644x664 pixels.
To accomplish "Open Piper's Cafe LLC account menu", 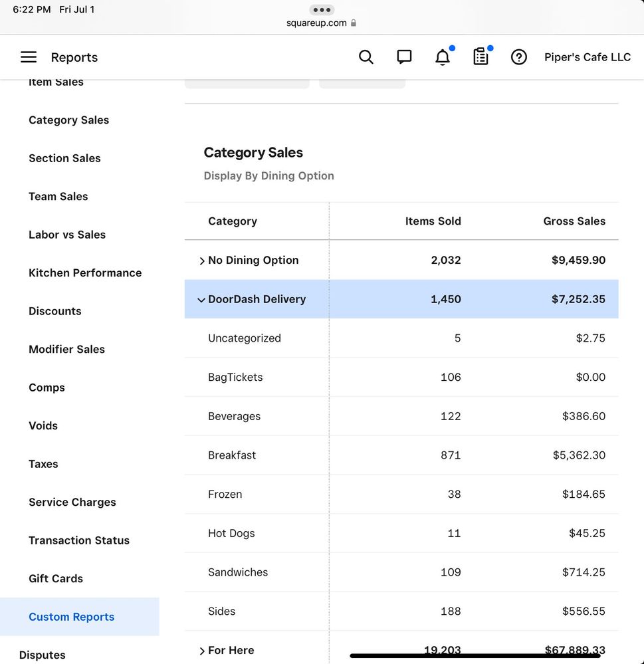I will (588, 57).
